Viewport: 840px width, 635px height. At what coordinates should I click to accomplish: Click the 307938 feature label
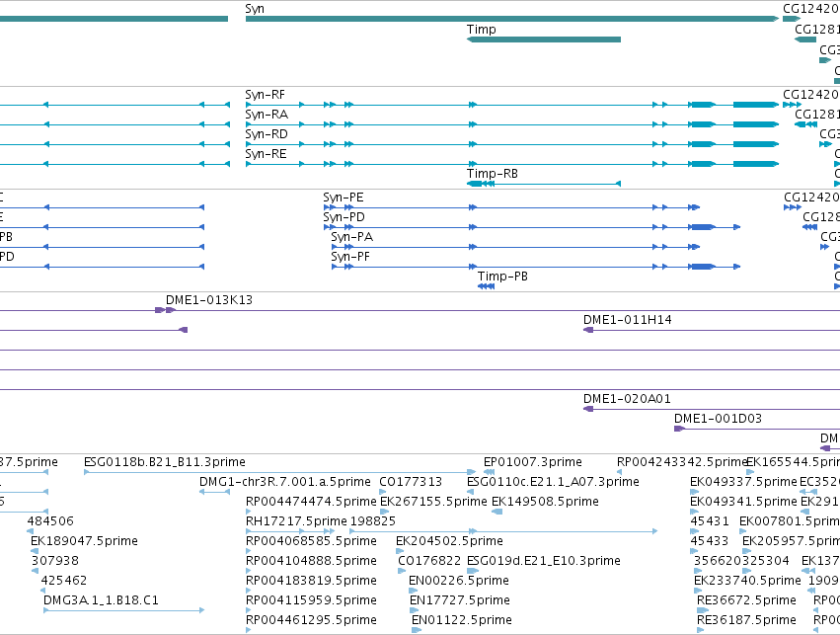[54, 561]
